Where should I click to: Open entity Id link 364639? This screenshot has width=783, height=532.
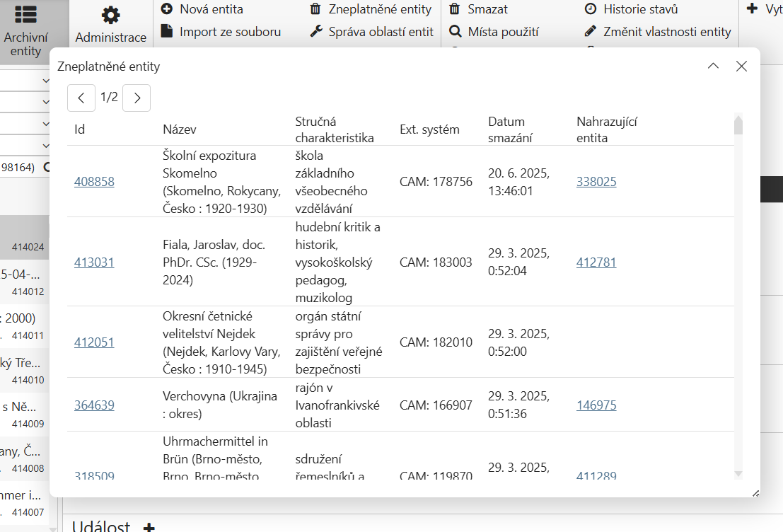click(x=94, y=405)
